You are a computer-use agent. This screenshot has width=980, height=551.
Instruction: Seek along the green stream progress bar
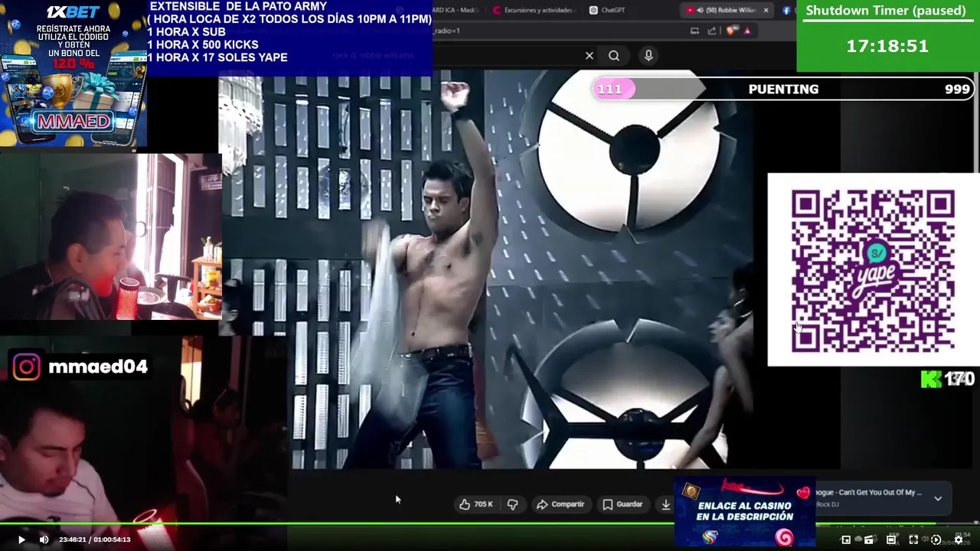click(467, 524)
